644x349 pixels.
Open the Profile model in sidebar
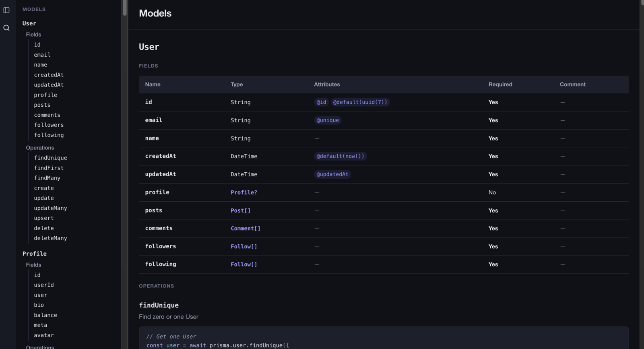(35, 254)
